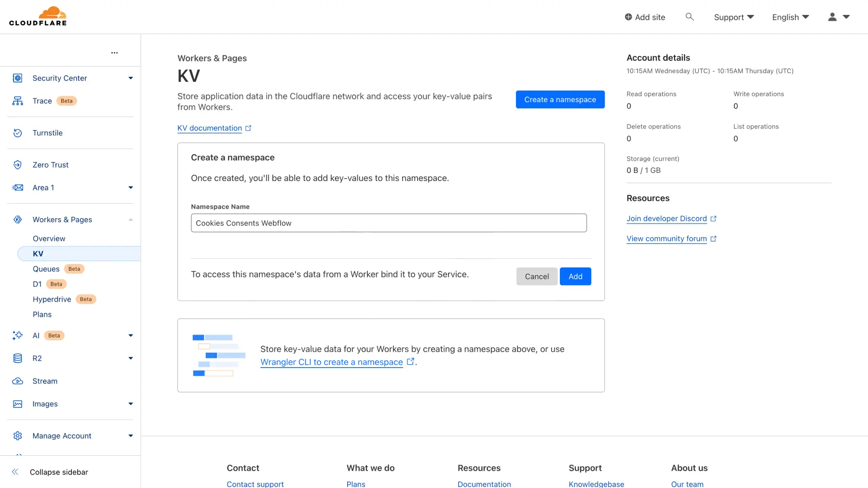
Task: Click the R2 database icon
Action: point(18,358)
